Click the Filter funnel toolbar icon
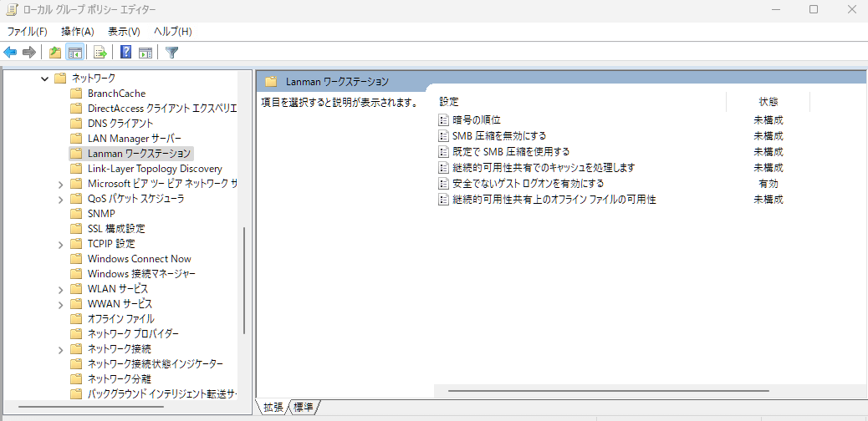The width and height of the screenshot is (868, 421). pos(171,53)
